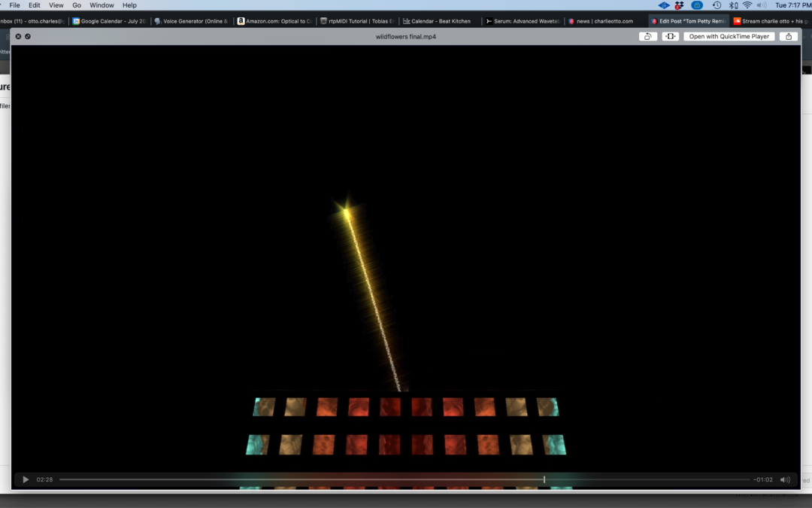Open the Window menu
The width and height of the screenshot is (812, 508).
(101, 5)
